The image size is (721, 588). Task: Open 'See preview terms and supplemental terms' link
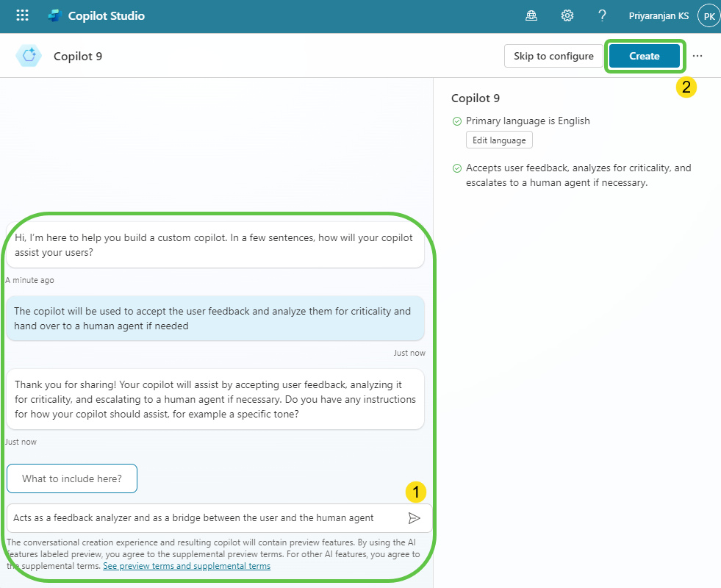coord(187,566)
